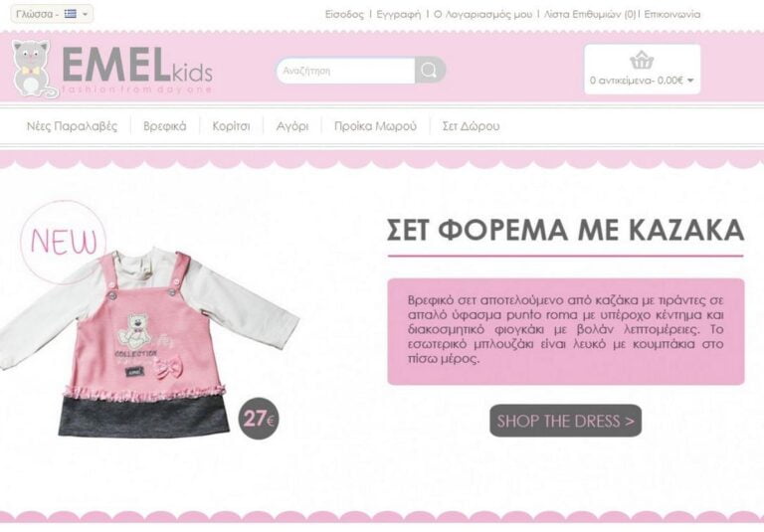This screenshot has height=532, width=764.
Task: Open the Γλώσσα language dropdown
Action: point(52,14)
